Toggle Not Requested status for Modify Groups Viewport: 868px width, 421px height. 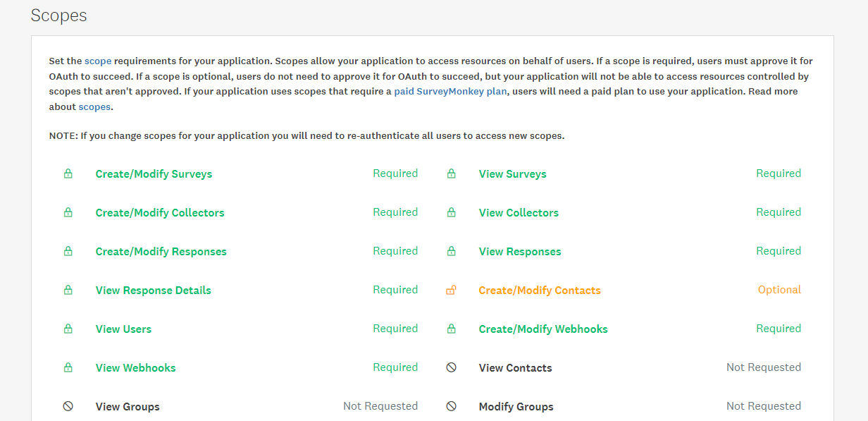click(x=763, y=406)
